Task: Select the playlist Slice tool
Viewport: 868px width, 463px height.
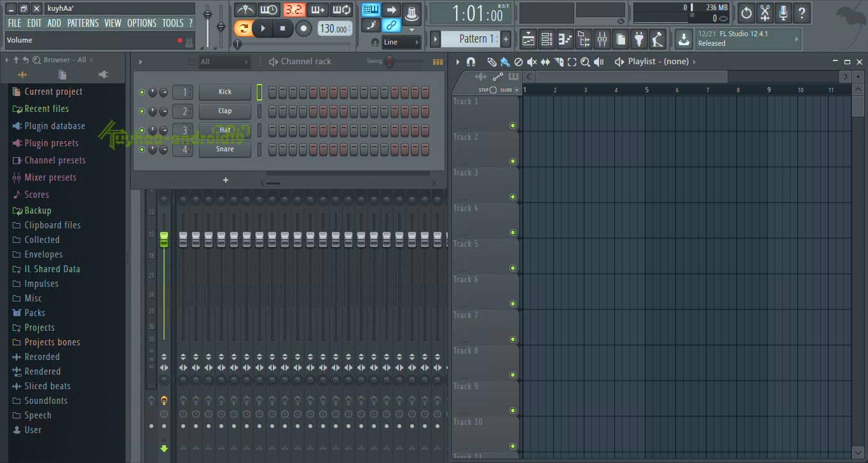Action: (x=558, y=62)
